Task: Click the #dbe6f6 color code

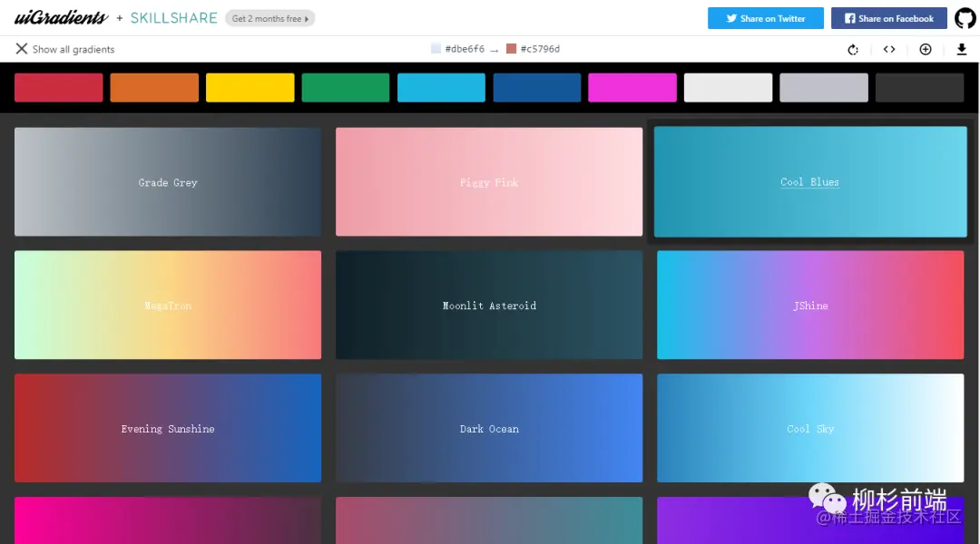Action: (x=465, y=49)
